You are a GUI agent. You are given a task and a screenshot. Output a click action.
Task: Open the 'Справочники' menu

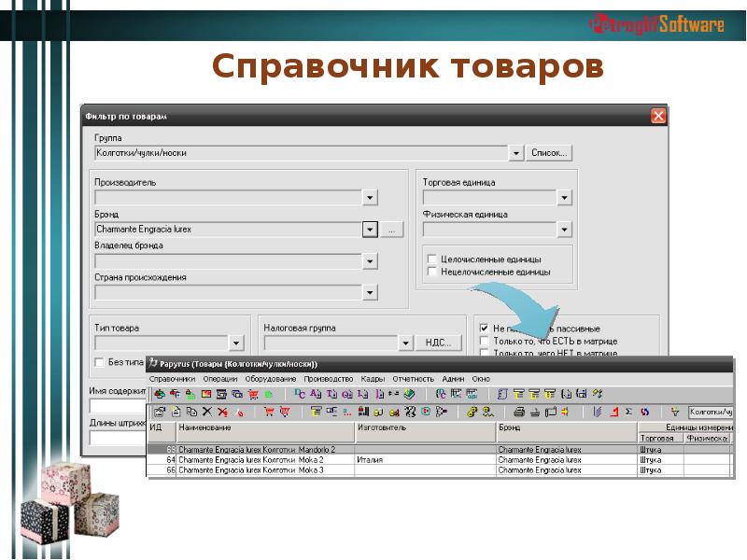coord(172,379)
